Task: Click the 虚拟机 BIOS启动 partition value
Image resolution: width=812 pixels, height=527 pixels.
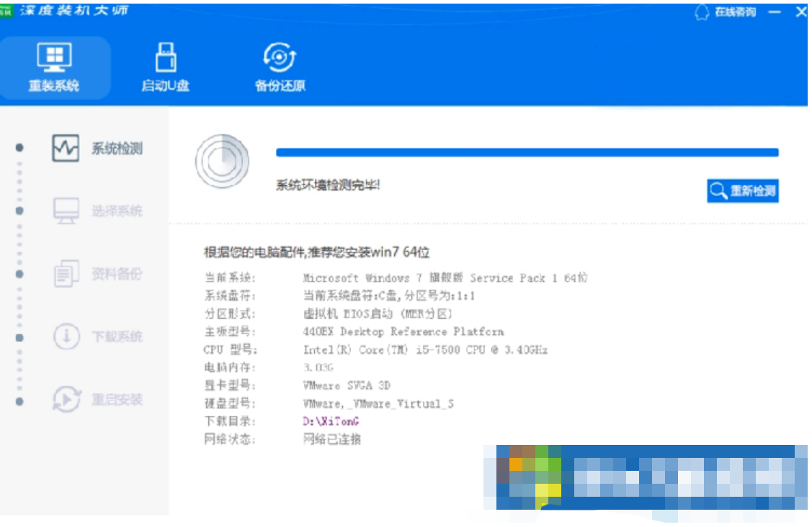Action: pos(378,314)
